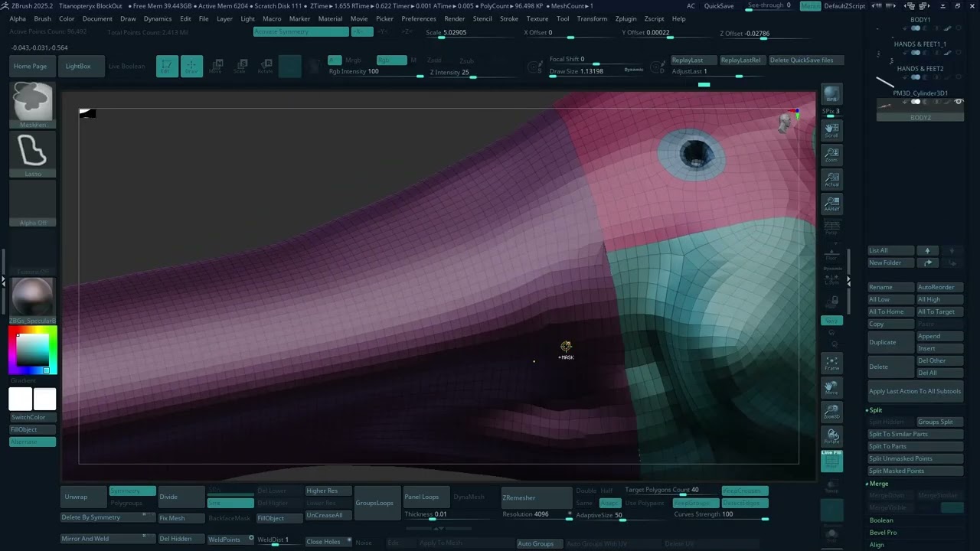Switch to Move gizmo mode icon
This screenshot has height=551, width=980.
[x=216, y=67]
